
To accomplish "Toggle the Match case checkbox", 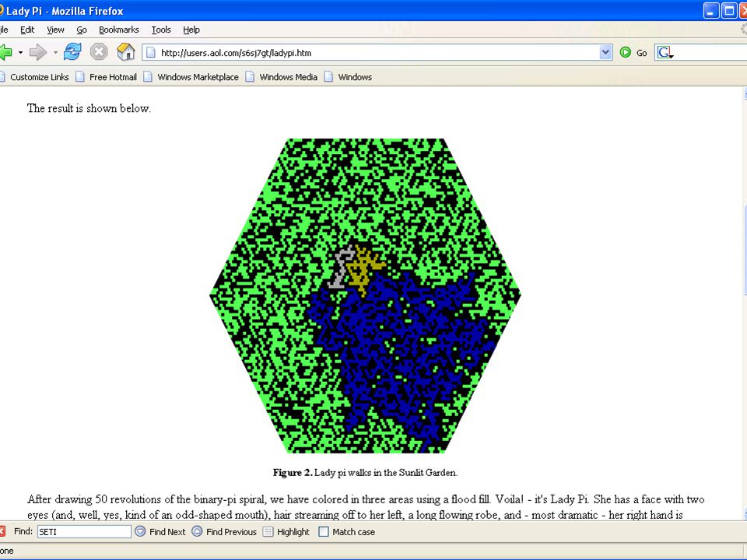I will coord(324,531).
